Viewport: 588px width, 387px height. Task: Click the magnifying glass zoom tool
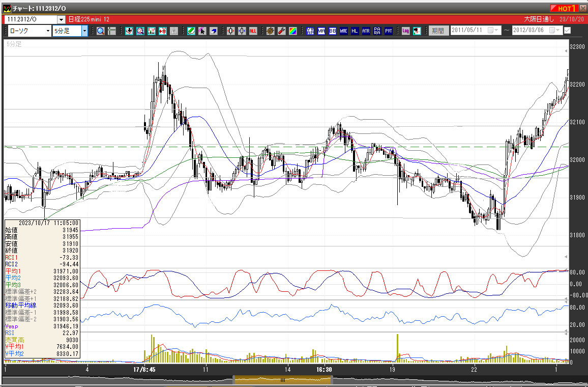[x=101, y=31]
